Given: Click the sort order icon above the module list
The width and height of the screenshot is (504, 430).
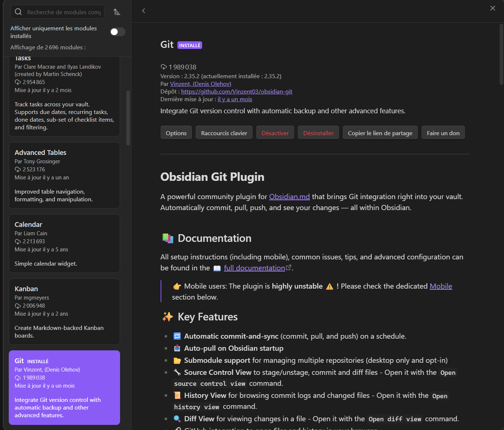Looking at the screenshot, I should pos(117,12).
